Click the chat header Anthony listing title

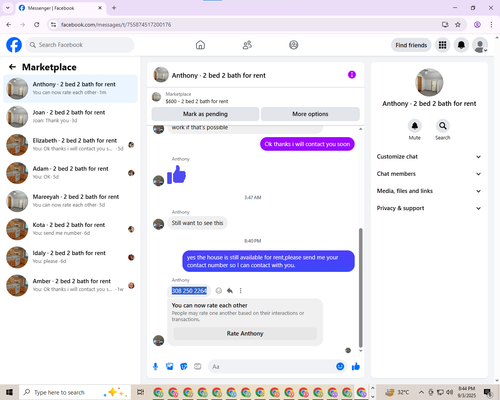point(219,75)
